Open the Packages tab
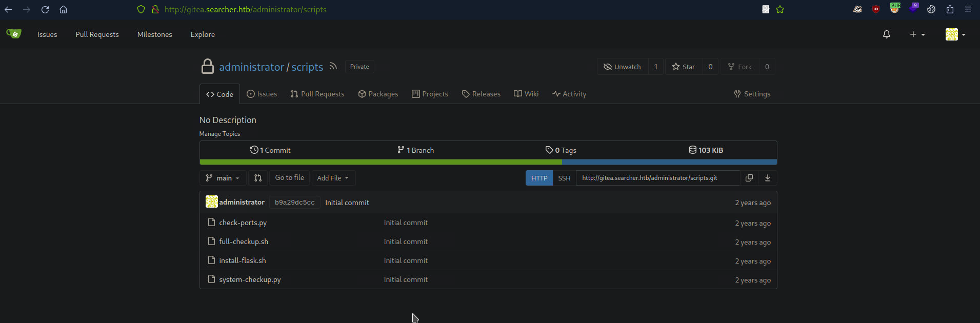980x323 pixels. pyautogui.click(x=378, y=94)
